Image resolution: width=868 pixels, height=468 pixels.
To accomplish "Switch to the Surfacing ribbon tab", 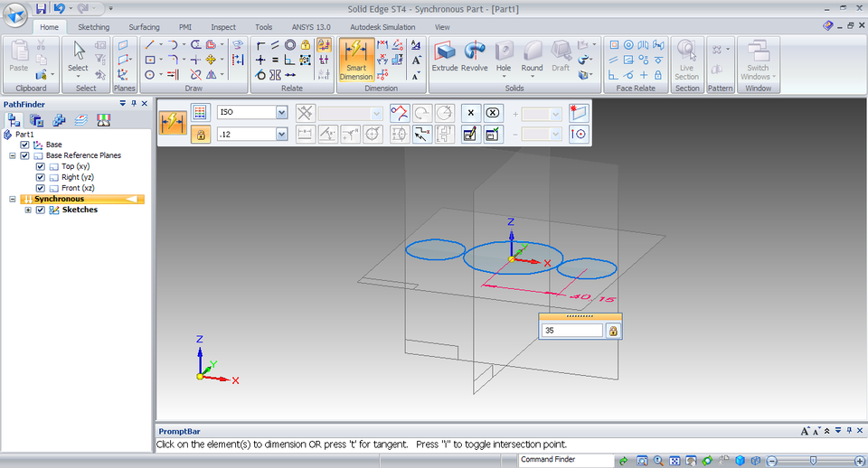I will tap(144, 27).
